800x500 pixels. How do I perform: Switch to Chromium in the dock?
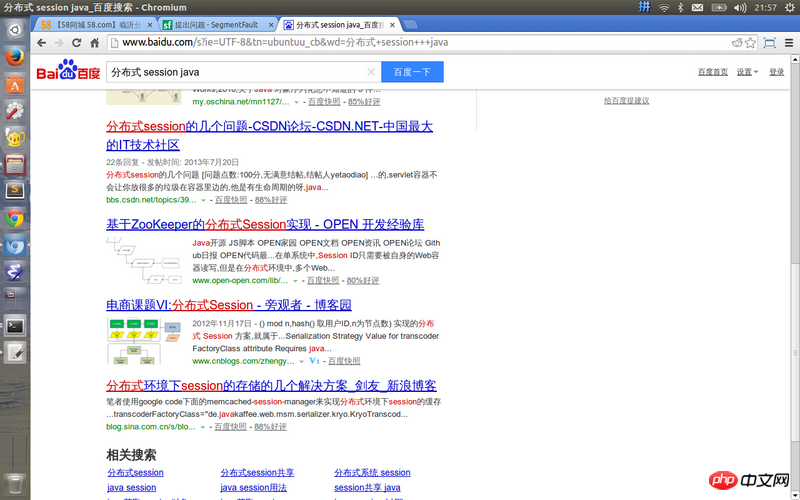click(15, 245)
